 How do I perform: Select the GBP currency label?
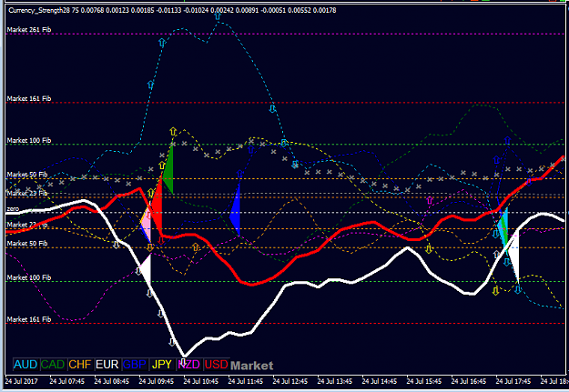(x=135, y=364)
